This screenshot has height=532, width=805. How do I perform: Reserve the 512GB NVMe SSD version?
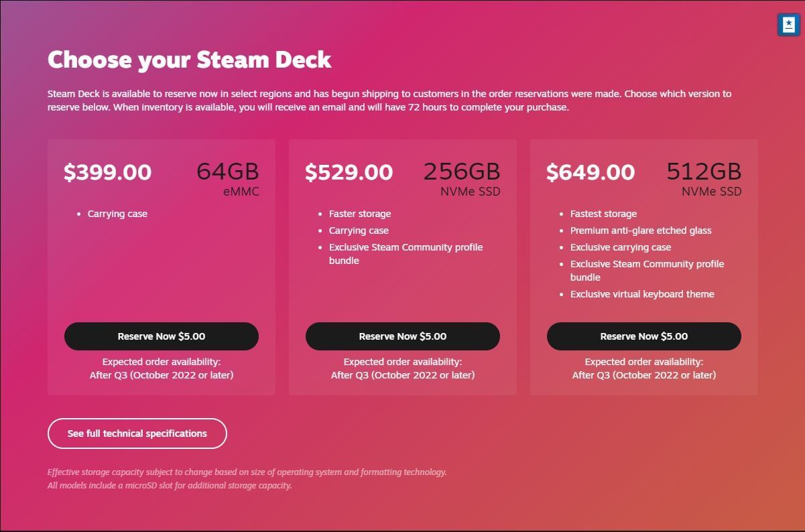tap(643, 336)
